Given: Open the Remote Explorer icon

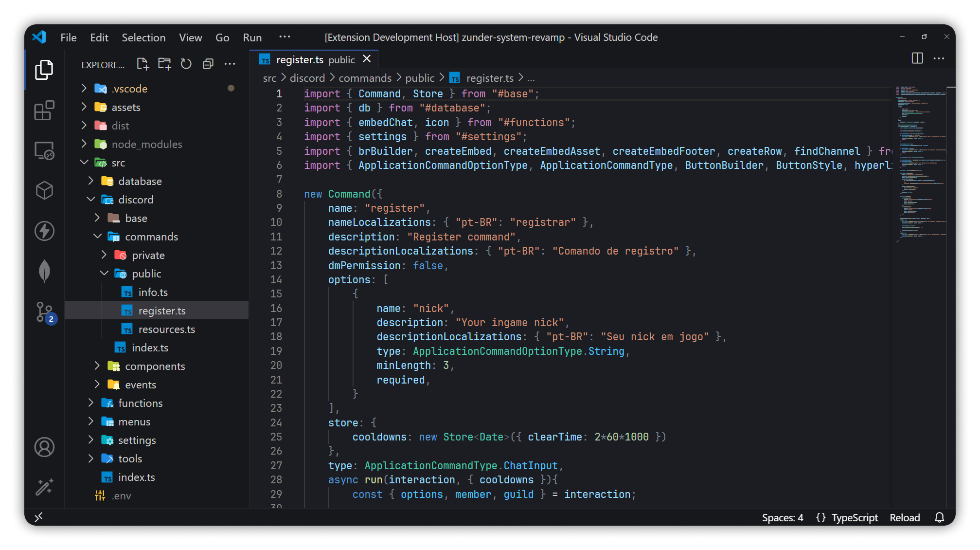Looking at the screenshot, I should tap(44, 150).
